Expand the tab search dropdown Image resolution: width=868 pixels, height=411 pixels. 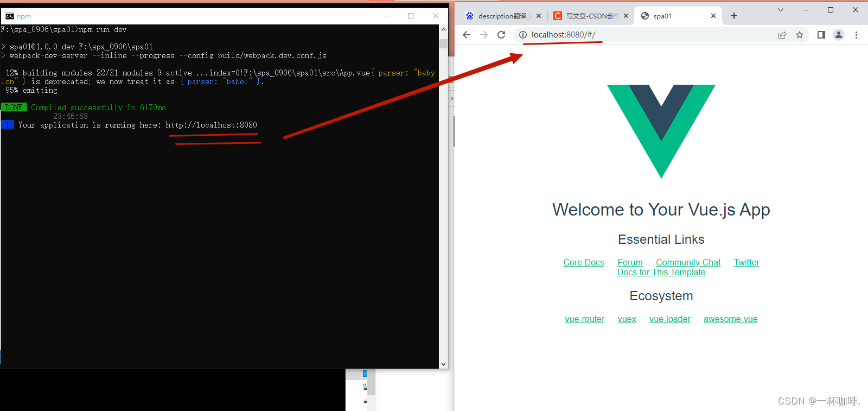coord(781,10)
